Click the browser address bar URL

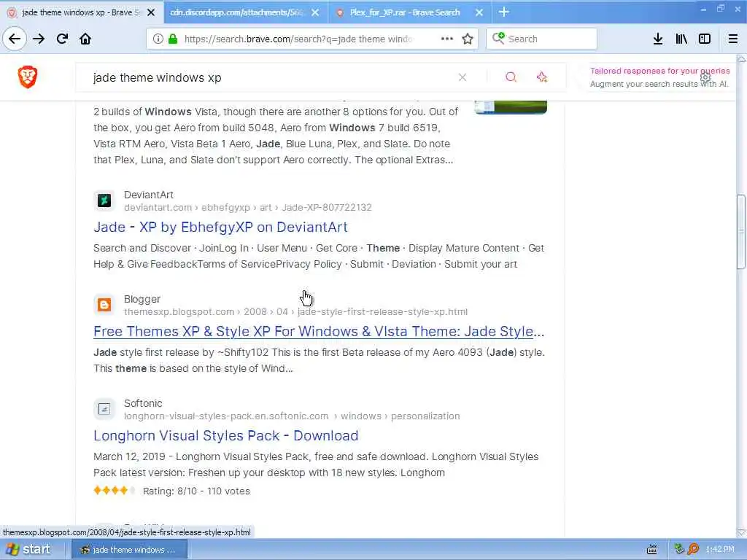[x=298, y=39]
